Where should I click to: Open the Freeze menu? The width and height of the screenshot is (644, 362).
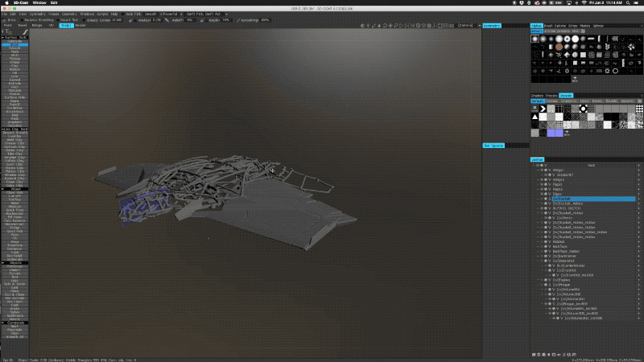[x=54, y=14]
